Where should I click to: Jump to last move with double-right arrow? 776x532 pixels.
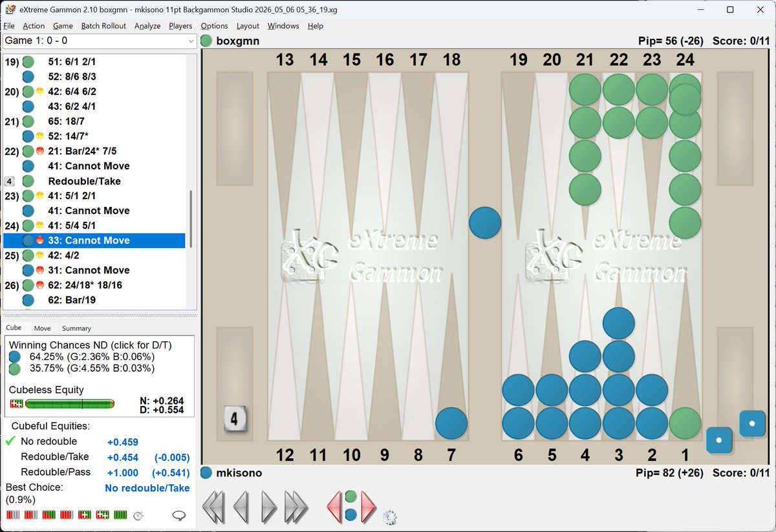[296, 507]
